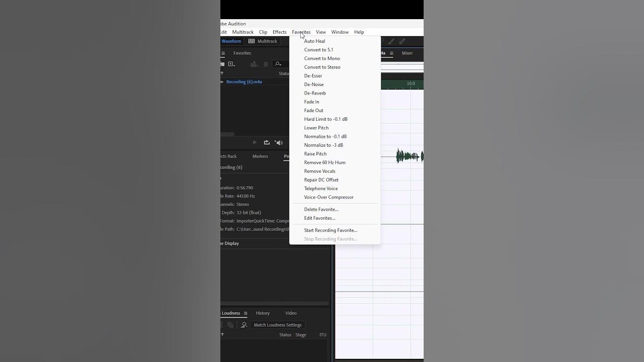This screenshot has height=362, width=644.
Task: Click the sort arrow in Files list header
Action: pyautogui.click(x=222, y=73)
